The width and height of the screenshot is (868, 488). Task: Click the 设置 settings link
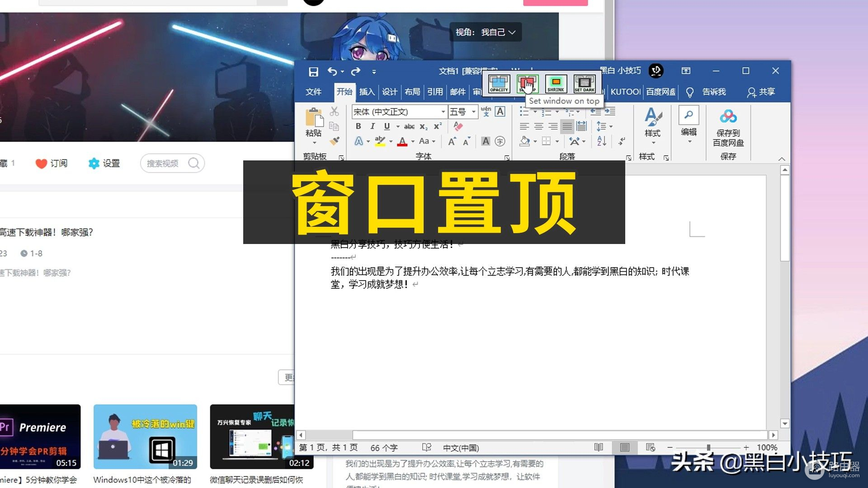click(x=104, y=163)
